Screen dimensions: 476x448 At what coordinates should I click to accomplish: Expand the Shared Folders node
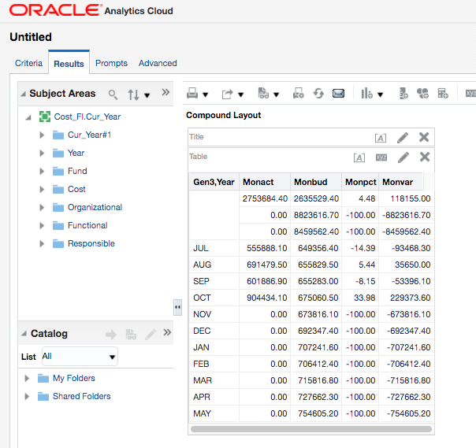[x=27, y=397]
